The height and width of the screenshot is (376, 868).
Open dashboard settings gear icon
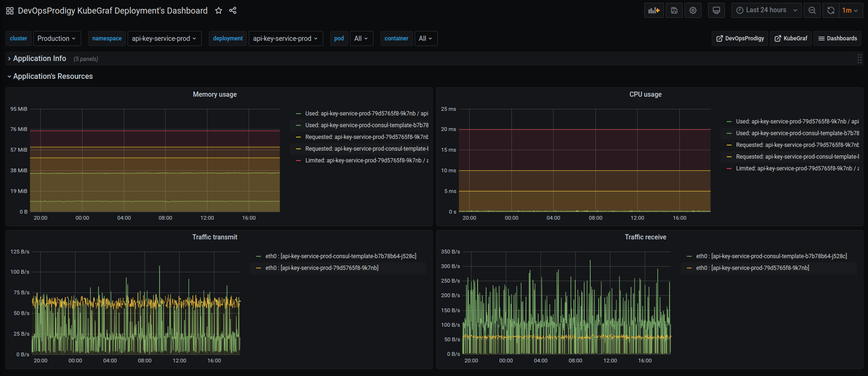pos(693,10)
